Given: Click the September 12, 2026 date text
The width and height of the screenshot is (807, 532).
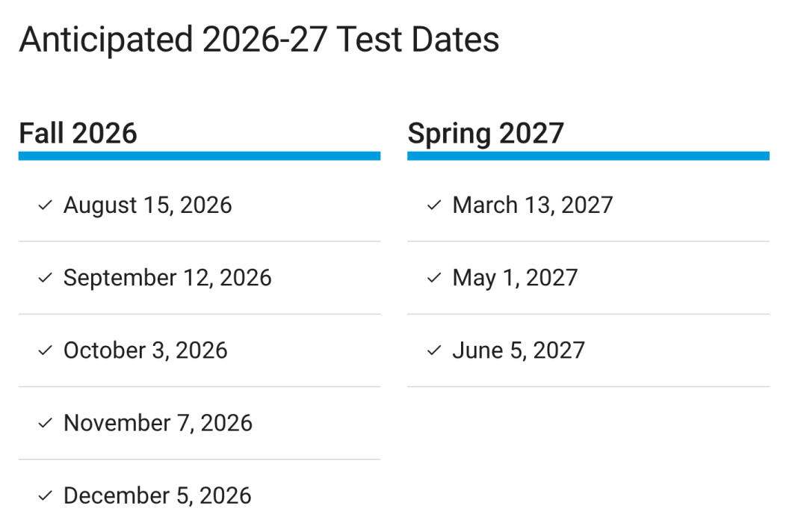Looking at the screenshot, I should coord(167,278).
